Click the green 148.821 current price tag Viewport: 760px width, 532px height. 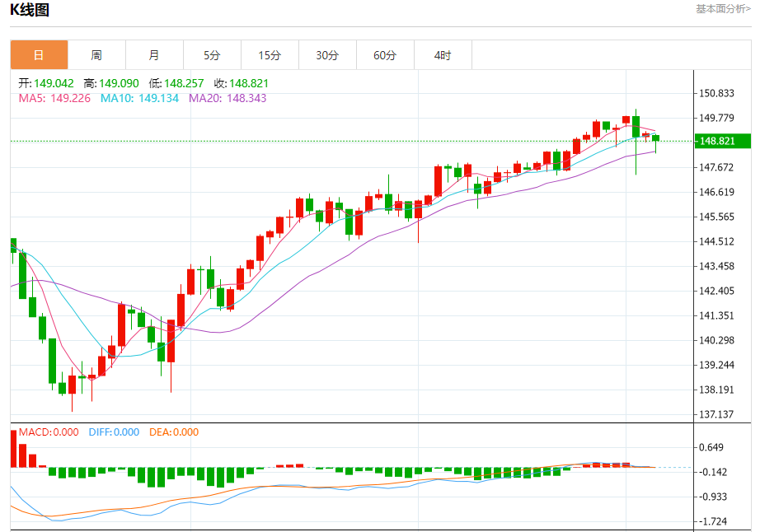pyautogui.click(x=722, y=141)
